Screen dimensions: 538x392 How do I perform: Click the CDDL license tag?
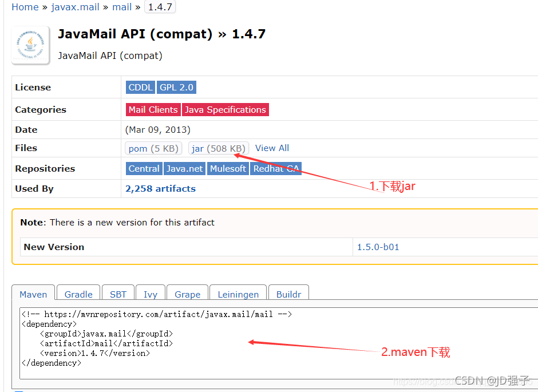pyautogui.click(x=140, y=87)
